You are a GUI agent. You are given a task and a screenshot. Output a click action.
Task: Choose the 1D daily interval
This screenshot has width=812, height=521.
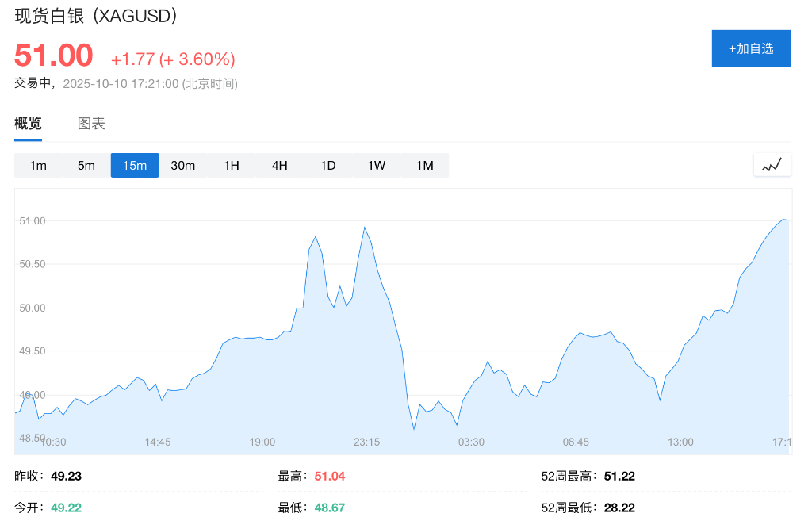[328, 165]
